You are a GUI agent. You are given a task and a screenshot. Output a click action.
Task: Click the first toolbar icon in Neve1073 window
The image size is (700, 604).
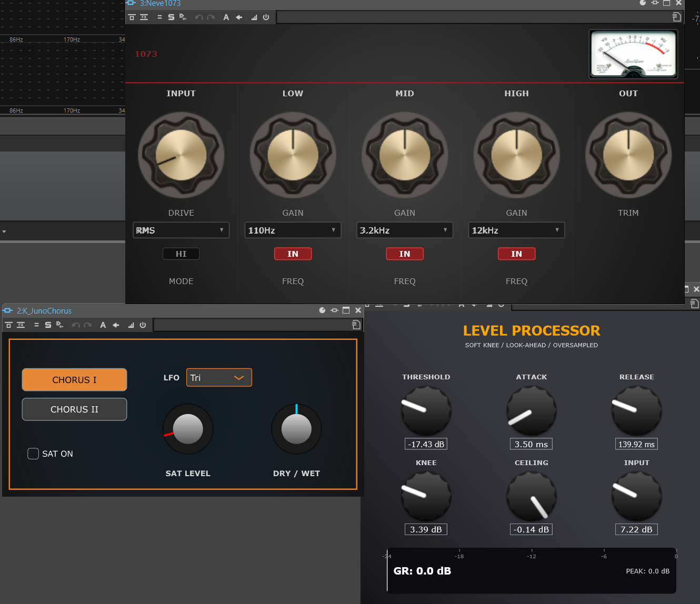point(132,17)
